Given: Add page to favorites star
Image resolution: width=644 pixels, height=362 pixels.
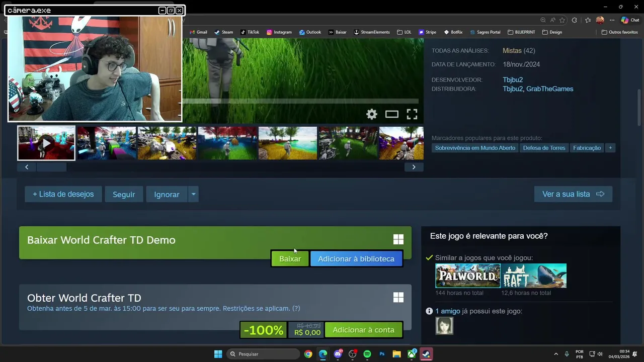Looking at the screenshot, I should pyautogui.click(x=562, y=20).
